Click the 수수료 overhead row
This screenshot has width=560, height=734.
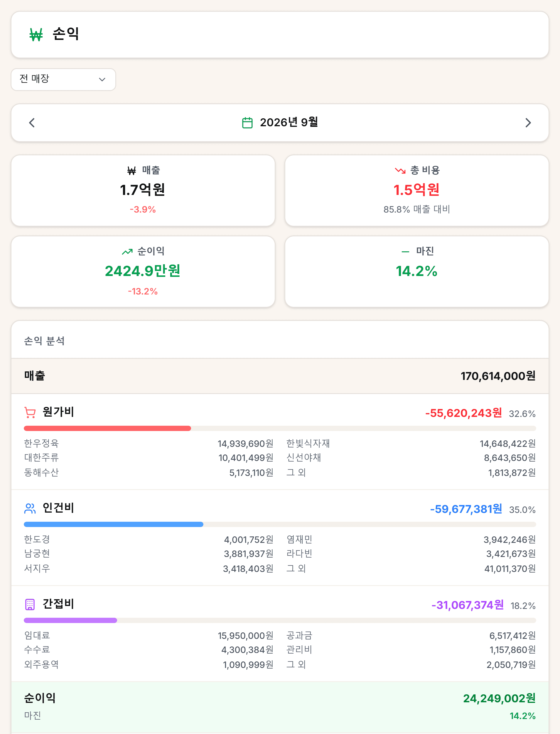click(x=149, y=650)
